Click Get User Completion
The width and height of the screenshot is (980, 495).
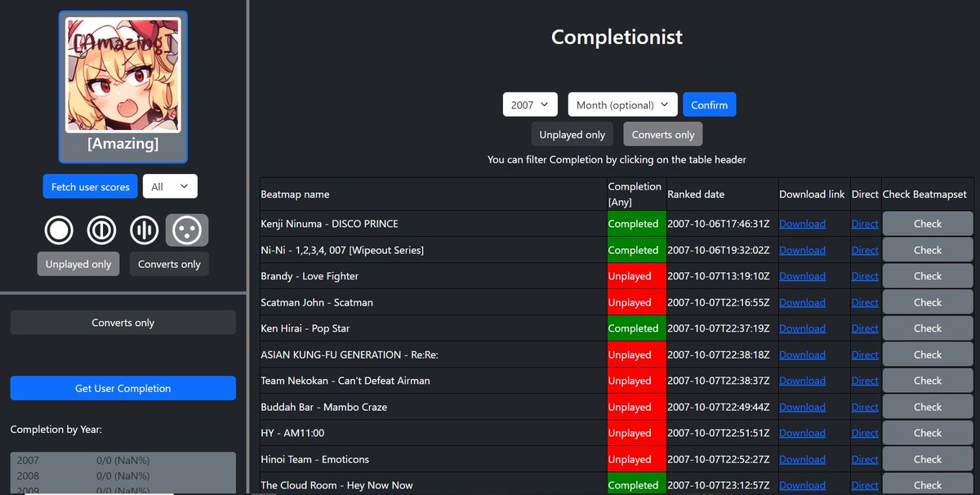(123, 388)
